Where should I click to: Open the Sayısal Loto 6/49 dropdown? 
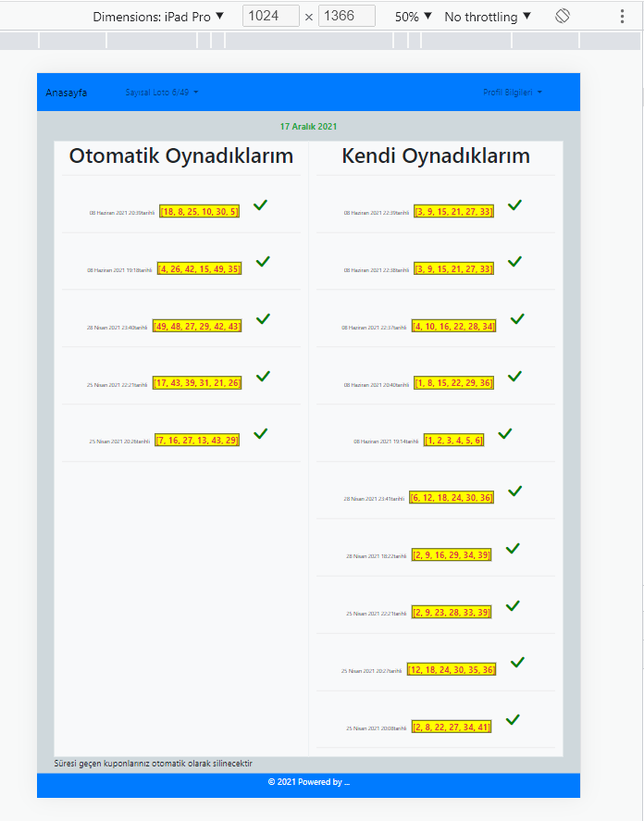161,92
